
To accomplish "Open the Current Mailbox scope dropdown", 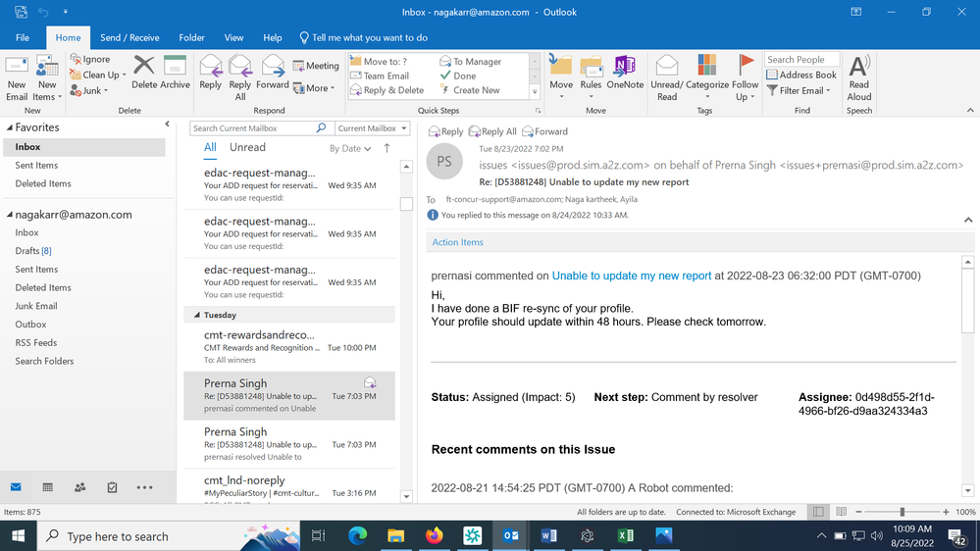I will [x=372, y=128].
